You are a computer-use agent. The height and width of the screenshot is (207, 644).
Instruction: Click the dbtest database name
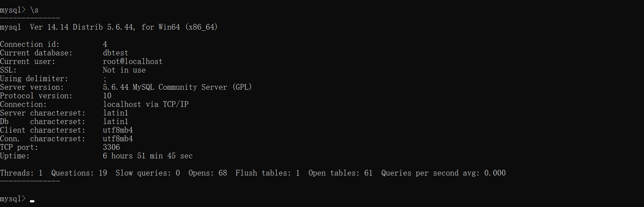click(115, 53)
